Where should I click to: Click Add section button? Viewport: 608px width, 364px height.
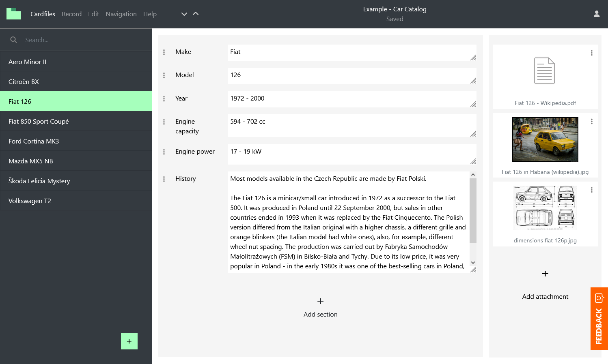coord(320,307)
